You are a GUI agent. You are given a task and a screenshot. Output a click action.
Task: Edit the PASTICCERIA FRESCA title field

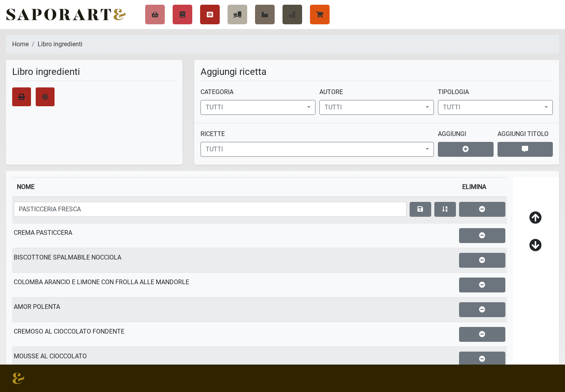point(210,209)
